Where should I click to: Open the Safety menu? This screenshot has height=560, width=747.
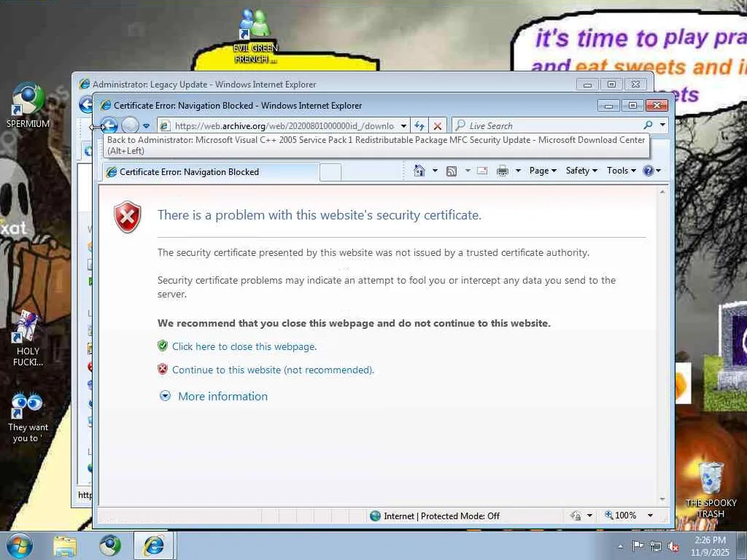581,171
